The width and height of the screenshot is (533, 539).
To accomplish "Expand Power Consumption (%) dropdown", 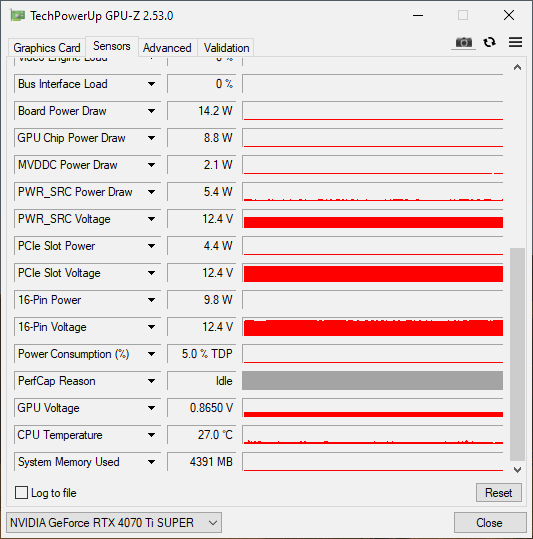I will [x=151, y=354].
